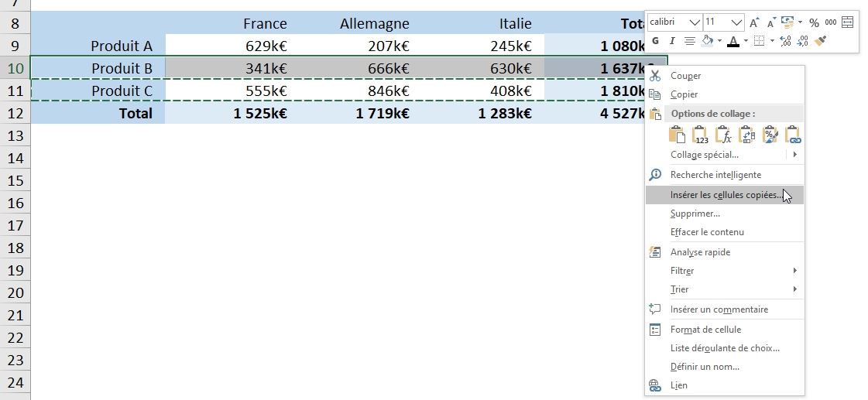Paste values only (123 clipboard icon)
Screen dimensions: 868x400
click(x=700, y=135)
